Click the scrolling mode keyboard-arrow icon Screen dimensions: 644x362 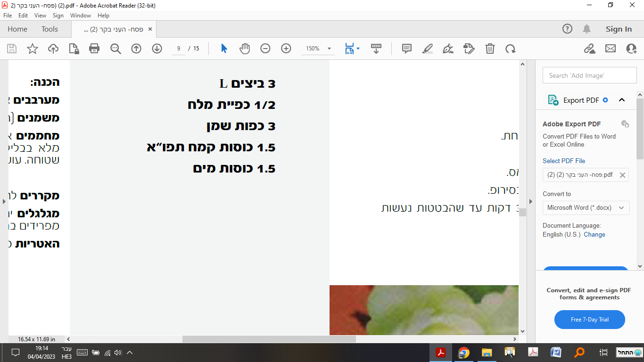(376, 49)
